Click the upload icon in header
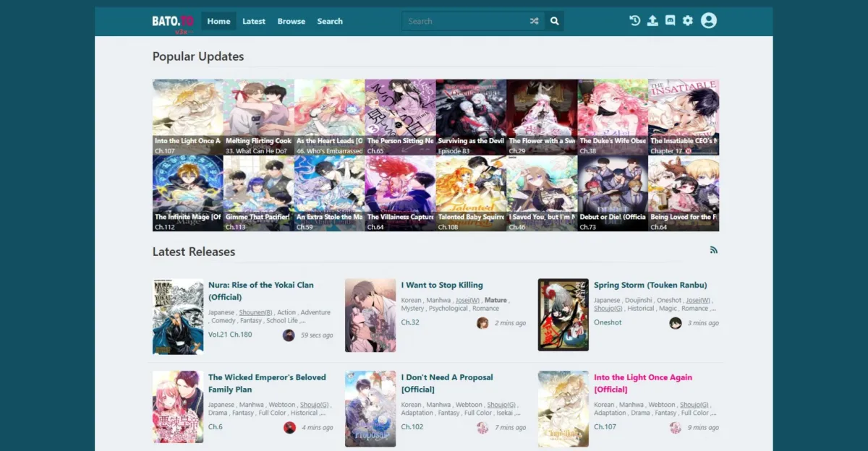868x451 pixels. click(652, 21)
